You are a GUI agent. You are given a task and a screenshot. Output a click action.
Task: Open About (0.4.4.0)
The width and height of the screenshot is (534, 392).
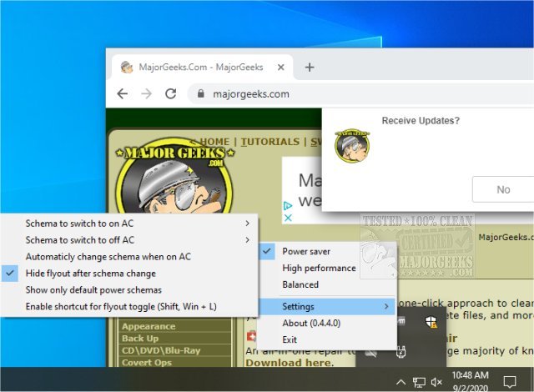tap(327, 323)
